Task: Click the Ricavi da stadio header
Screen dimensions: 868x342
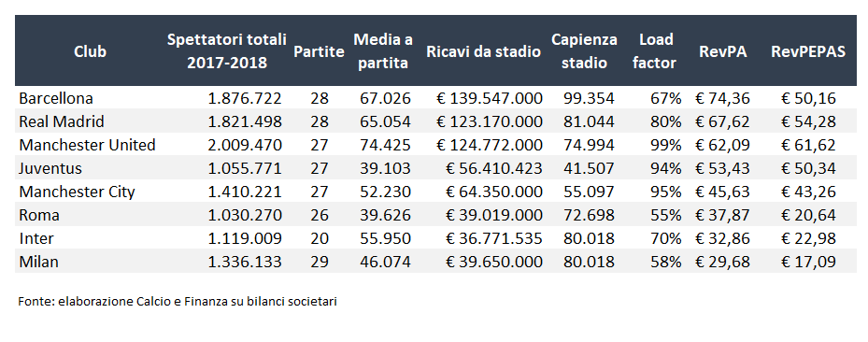Action: tap(483, 51)
